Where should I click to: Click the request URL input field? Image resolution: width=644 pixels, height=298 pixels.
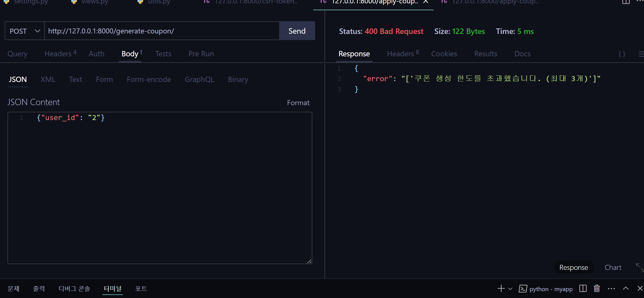pos(162,31)
